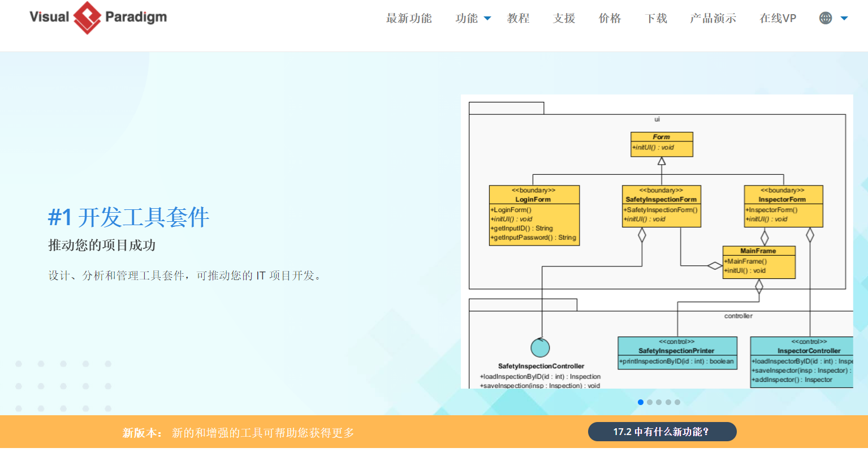Open the 最新功能 menu item
Viewport: 868px width, 452px height.
[x=409, y=19]
